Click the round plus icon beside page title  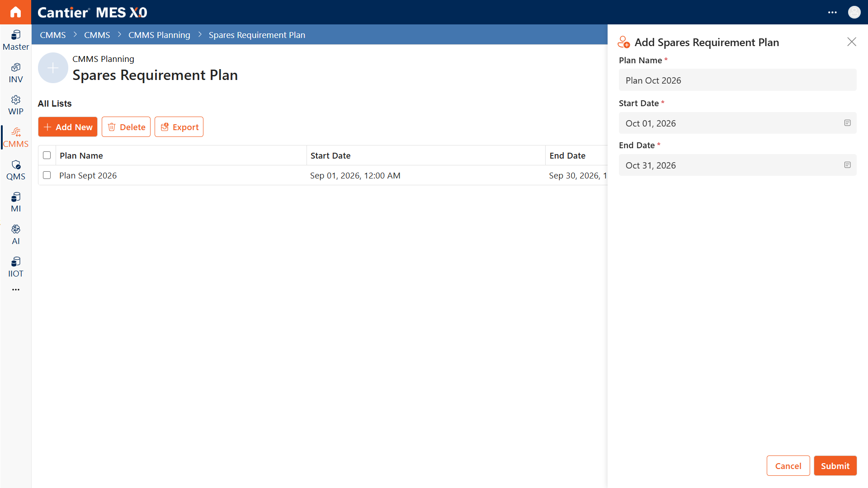(53, 68)
